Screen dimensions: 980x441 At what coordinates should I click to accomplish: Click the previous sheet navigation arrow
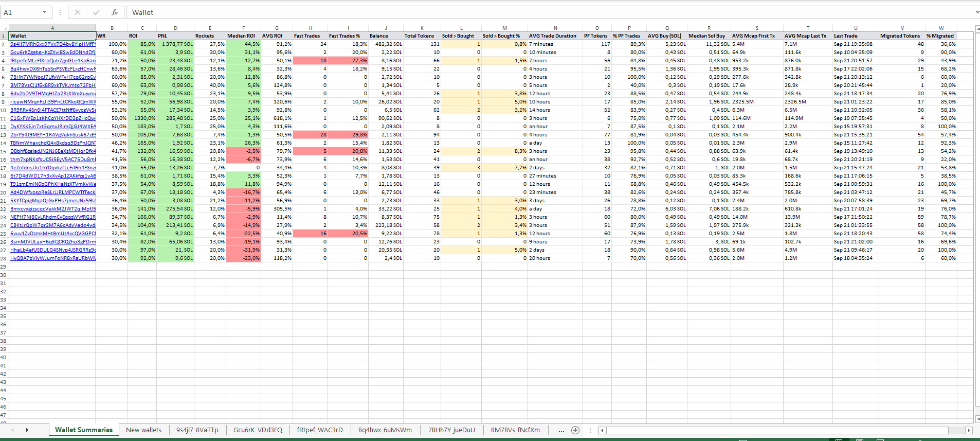coord(12,430)
